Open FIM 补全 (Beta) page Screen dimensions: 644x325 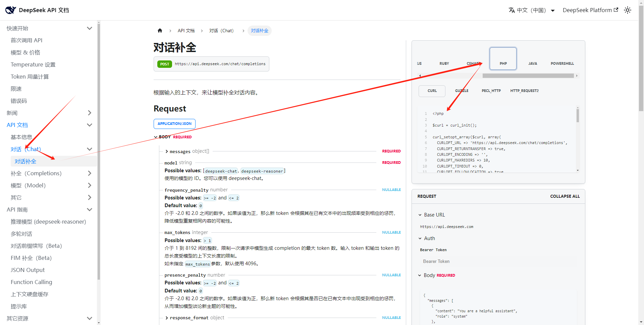click(x=31, y=258)
